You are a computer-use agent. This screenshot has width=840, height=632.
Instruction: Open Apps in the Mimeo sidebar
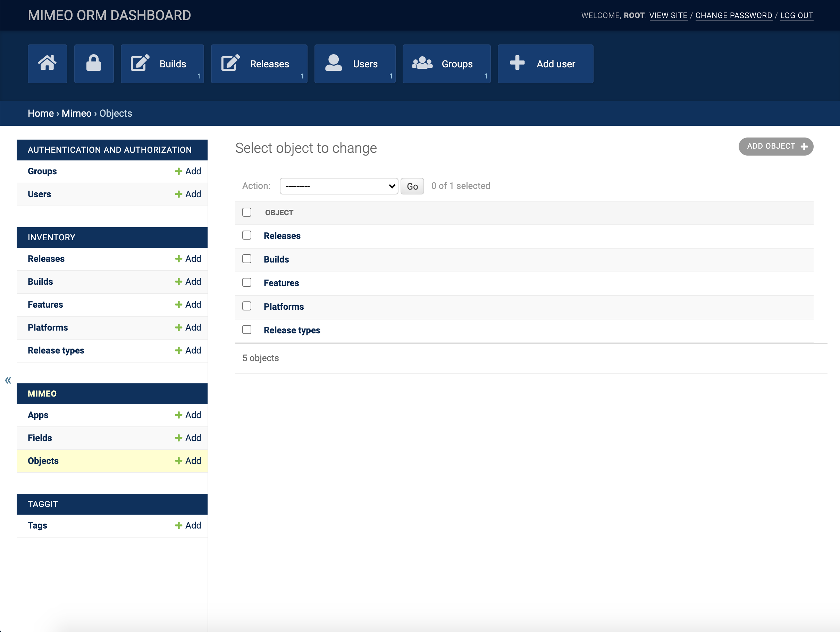pyautogui.click(x=38, y=415)
